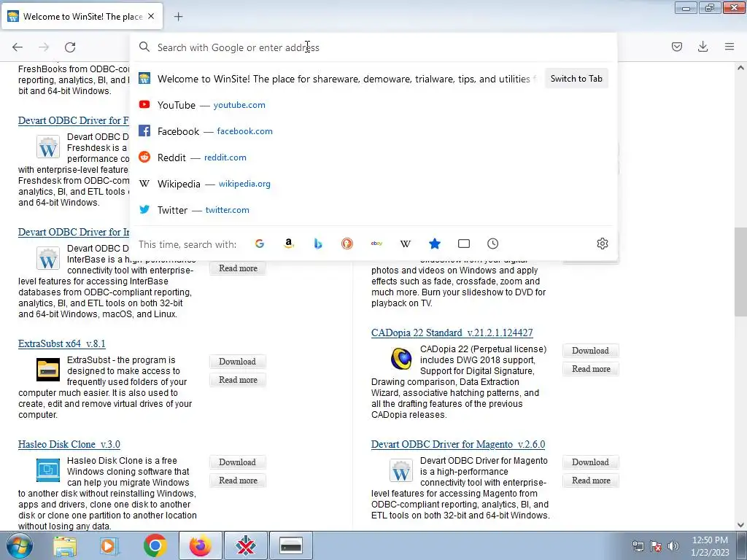Image resolution: width=747 pixels, height=560 pixels.
Task: Switch to Firefox in taskbar
Action: [x=200, y=545]
